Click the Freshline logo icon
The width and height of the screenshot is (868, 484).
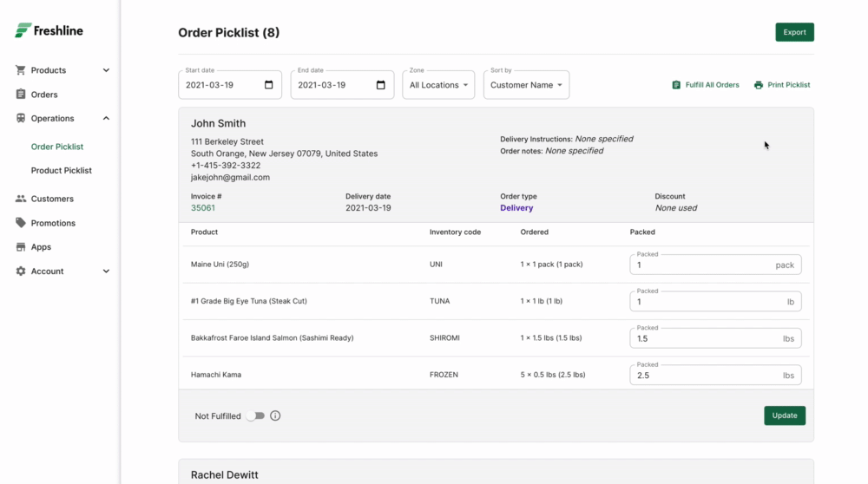click(x=23, y=30)
